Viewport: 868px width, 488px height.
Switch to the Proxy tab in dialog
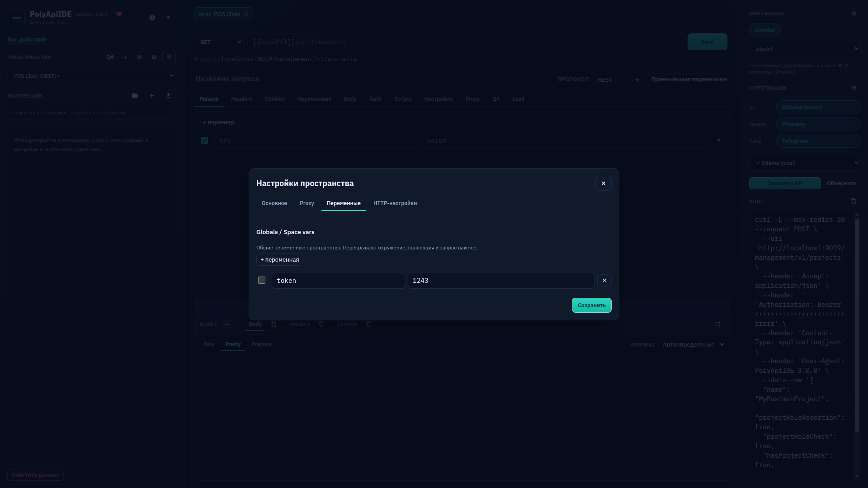click(x=307, y=203)
